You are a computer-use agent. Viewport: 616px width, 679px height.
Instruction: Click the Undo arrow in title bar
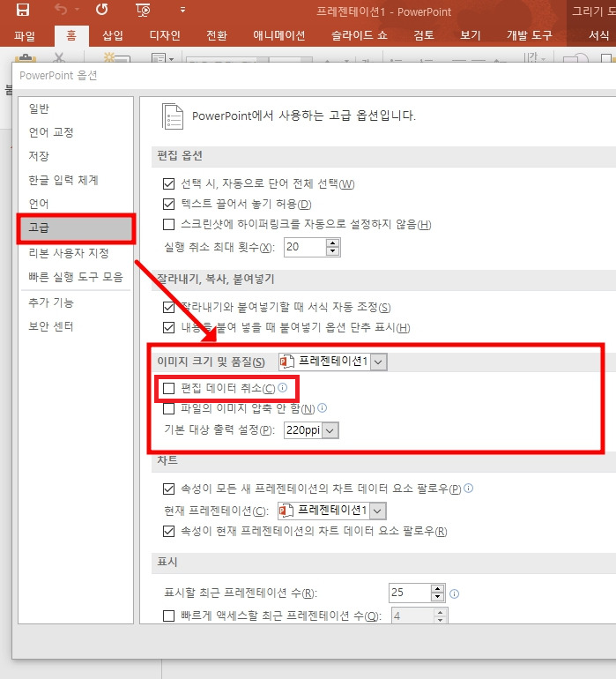pos(61,10)
